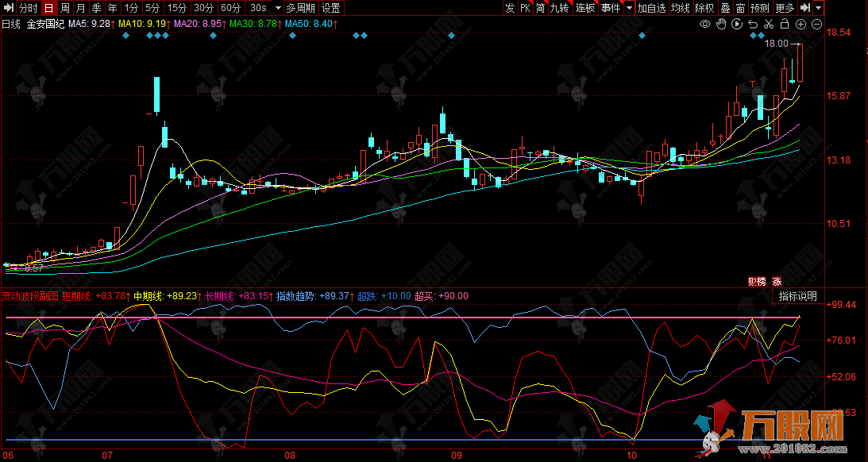868x462 pixels.
Task: Click the eye icon to toggle chart display
Action: pyautogui.click(x=705, y=25)
